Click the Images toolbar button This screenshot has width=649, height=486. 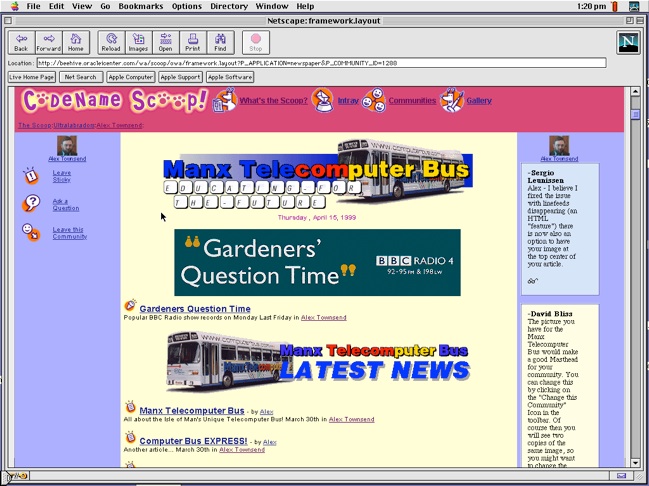click(x=137, y=42)
